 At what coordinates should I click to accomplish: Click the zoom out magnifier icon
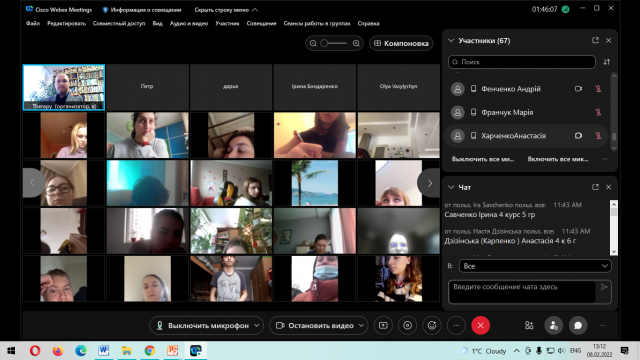click(313, 43)
